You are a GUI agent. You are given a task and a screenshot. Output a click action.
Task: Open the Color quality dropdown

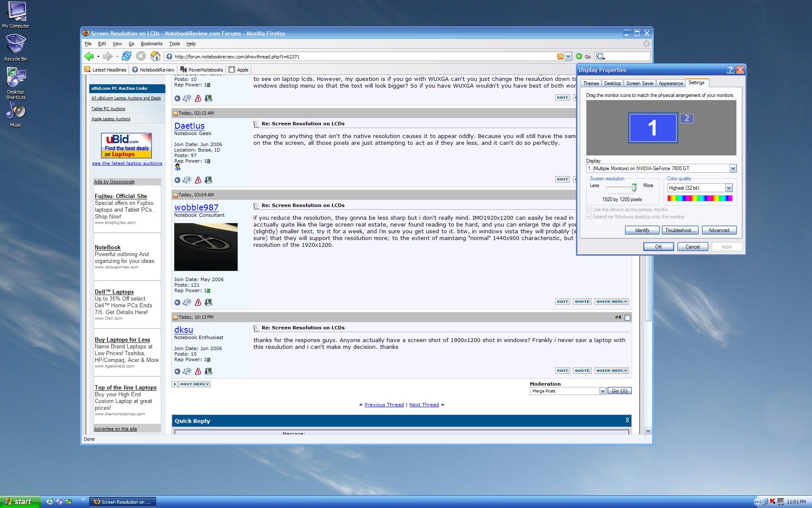click(x=728, y=188)
